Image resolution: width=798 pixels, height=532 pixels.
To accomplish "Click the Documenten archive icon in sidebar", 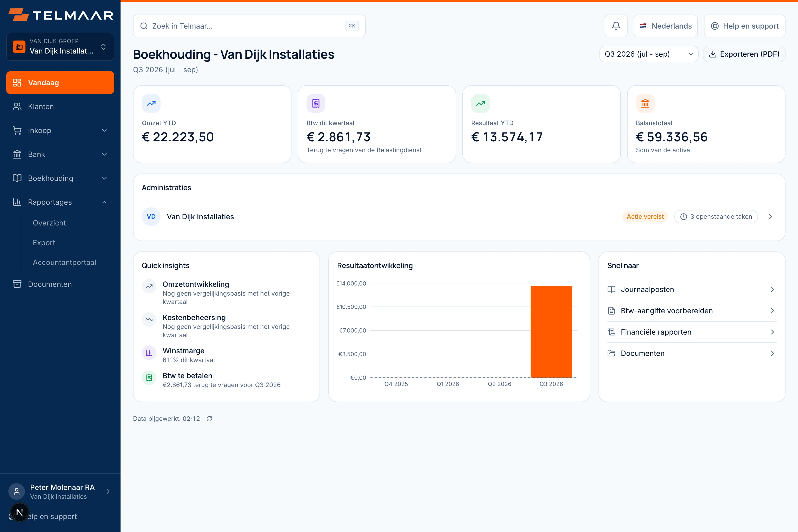I will coord(17,284).
